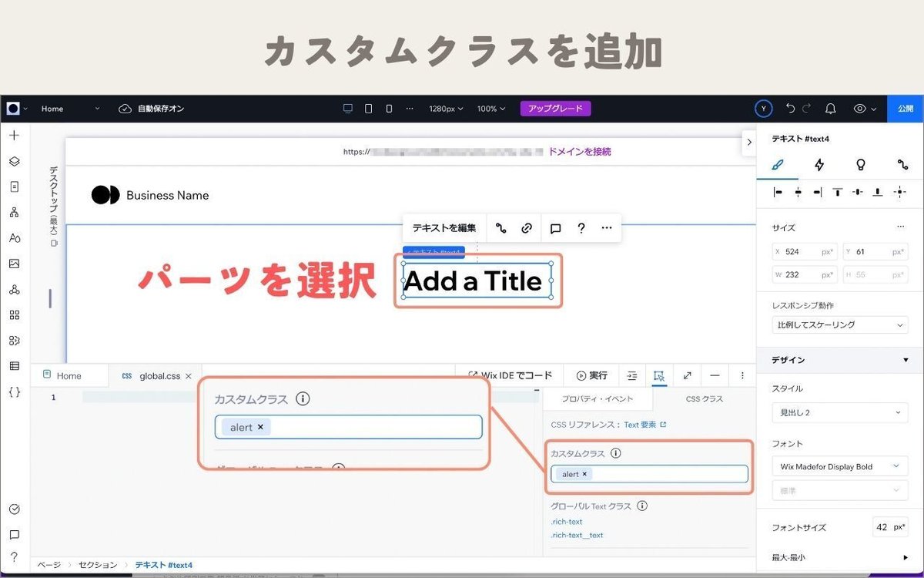Open the レスポンシブ動作 scaling dropdown

[x=840, y=325]
